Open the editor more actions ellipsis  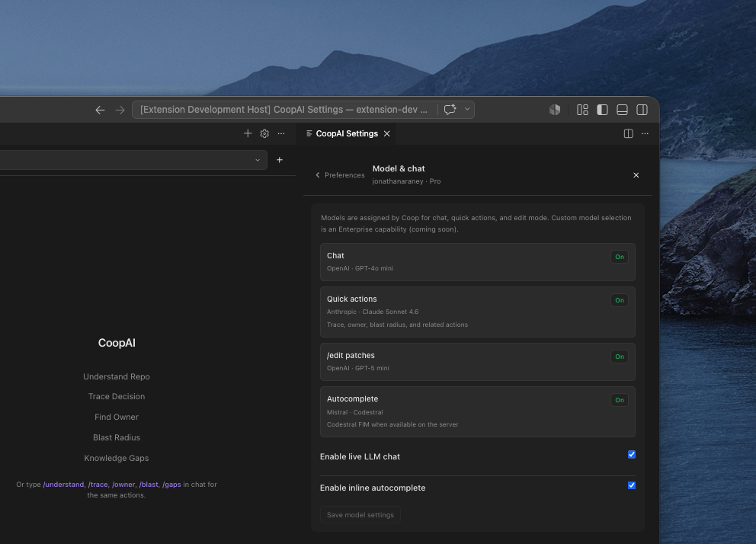click(x=645, y=133)
